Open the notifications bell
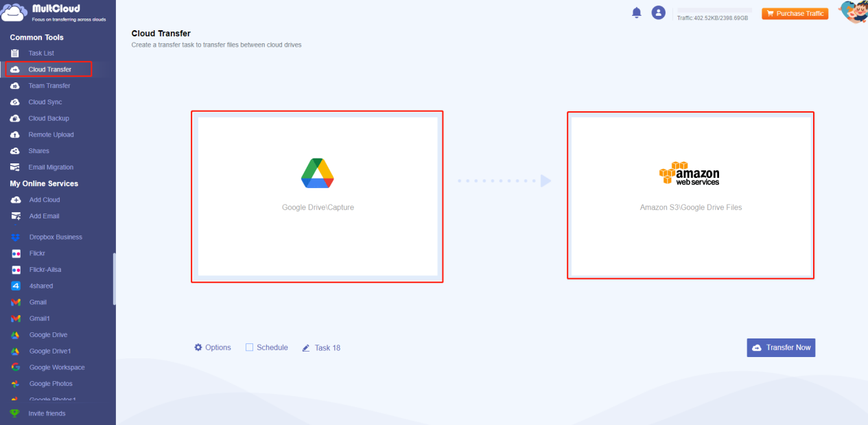 pyautogui.click(x=637, y=12)
